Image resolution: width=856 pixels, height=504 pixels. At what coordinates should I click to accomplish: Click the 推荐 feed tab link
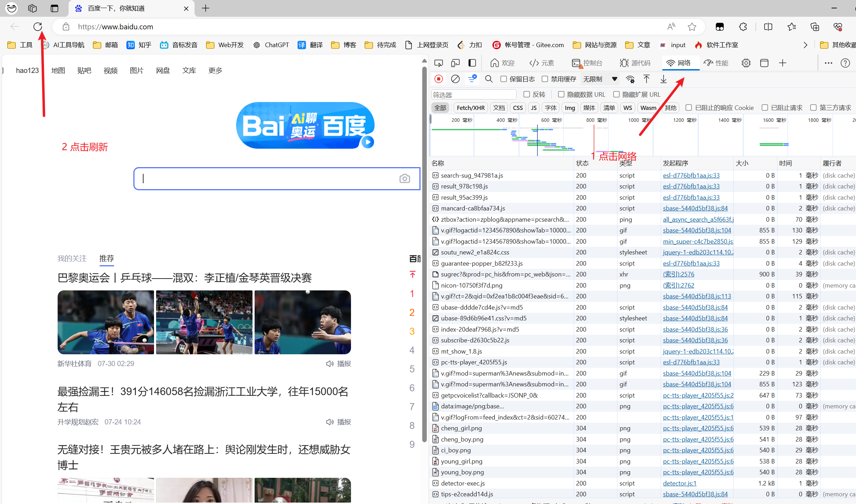pos(107,258)
